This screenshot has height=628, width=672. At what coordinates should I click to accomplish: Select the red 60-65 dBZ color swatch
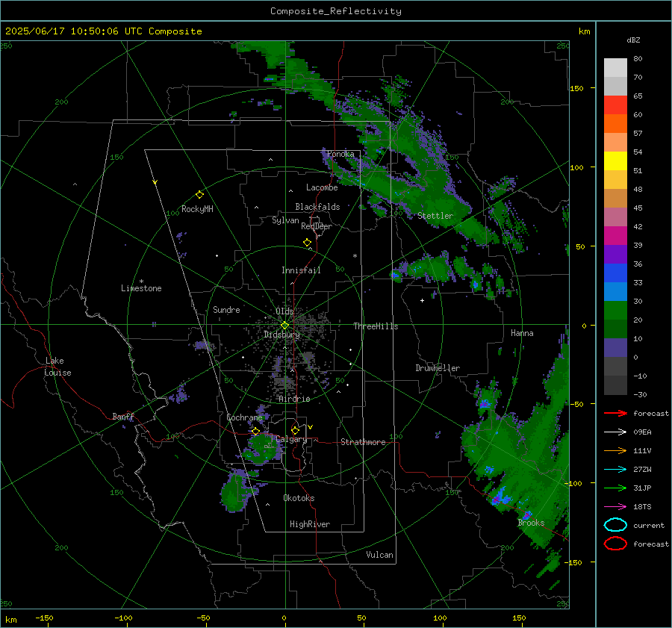click(615, 105)
